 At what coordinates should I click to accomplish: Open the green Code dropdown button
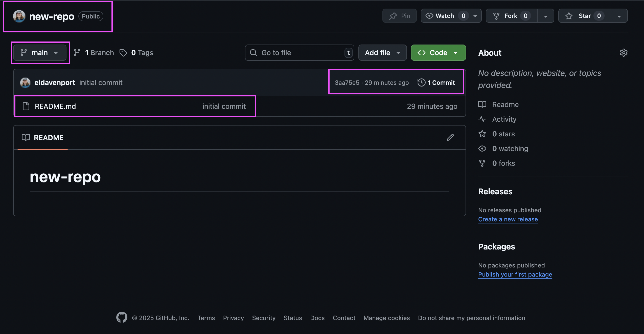pyautogui.click(x=438, y=53)
